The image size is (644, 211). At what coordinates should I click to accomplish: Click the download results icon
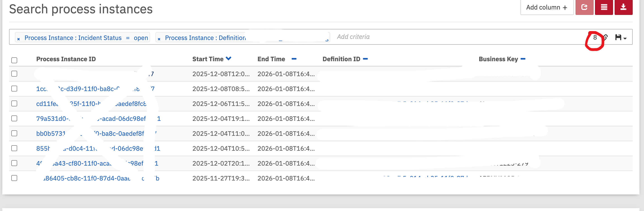(623, 7)
